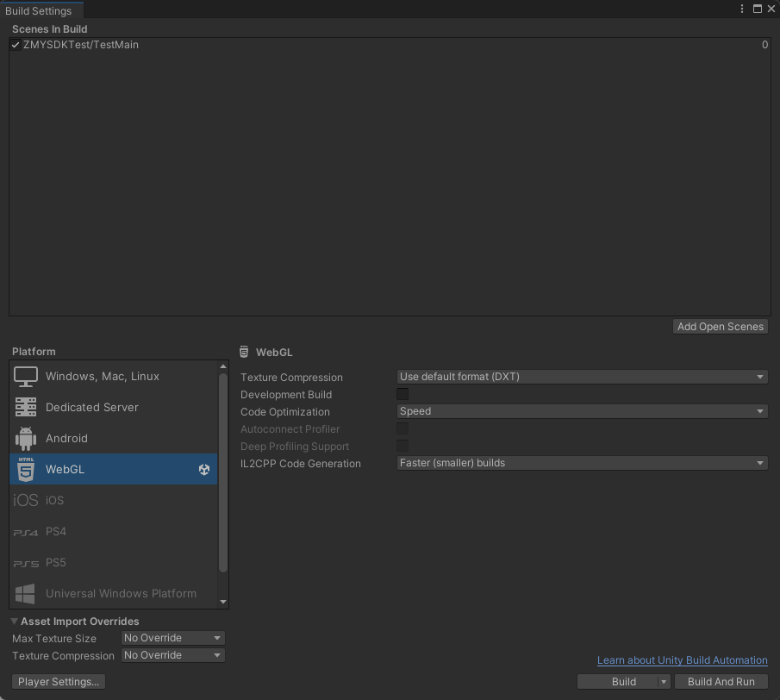Select the iOS platform row
The image size is (780, 700).
[114, 500]
